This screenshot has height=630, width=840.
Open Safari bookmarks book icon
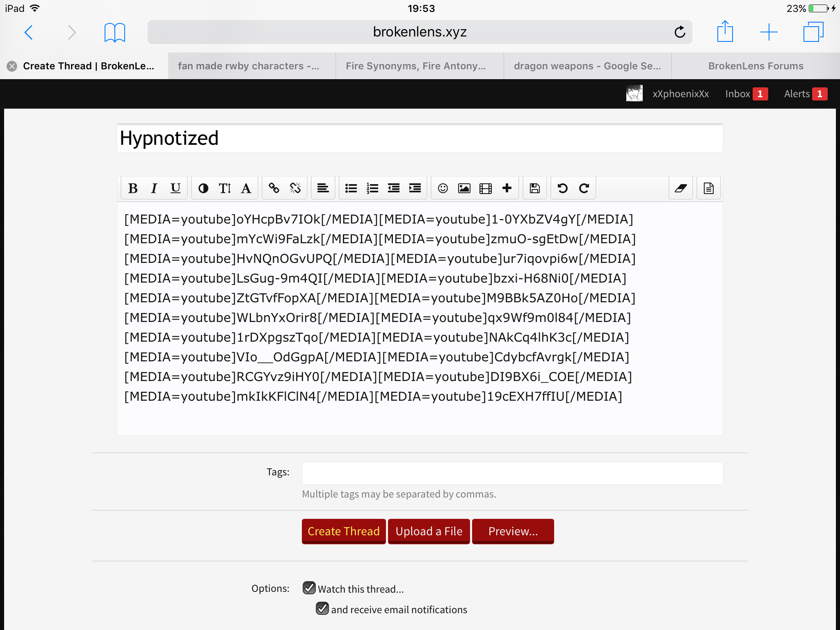[x=114, y=32]
